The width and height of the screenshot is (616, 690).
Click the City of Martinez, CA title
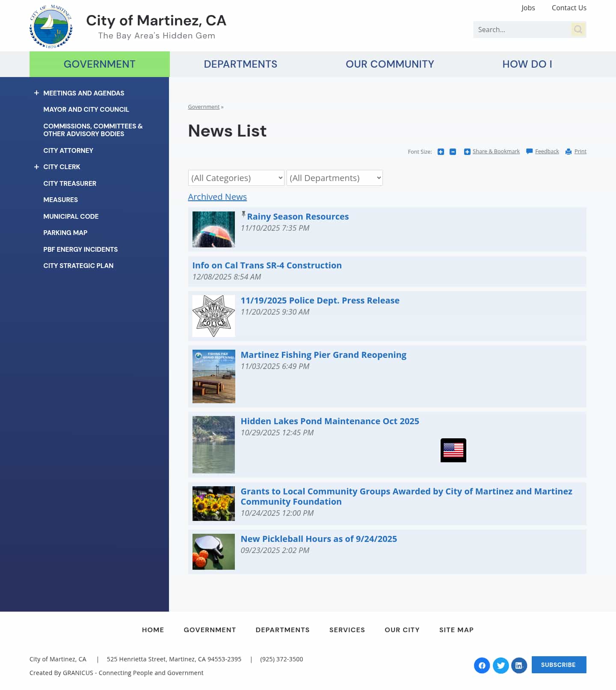coord(156,21)
